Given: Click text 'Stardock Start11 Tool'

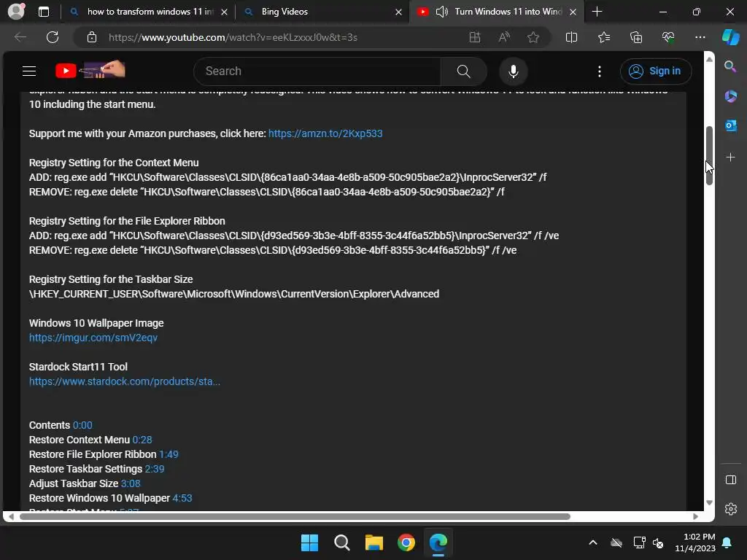Looking at the screenshot, I should (x=78, y=367).
